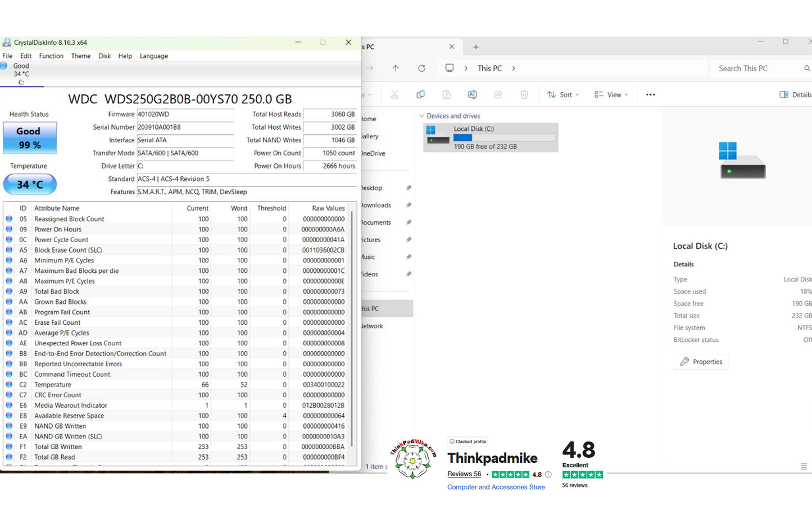Select the Block Erase Count (SLC) row

176,250
